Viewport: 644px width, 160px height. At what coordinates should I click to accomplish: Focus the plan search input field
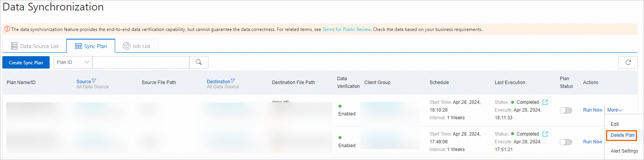click(x=141, y=62)
